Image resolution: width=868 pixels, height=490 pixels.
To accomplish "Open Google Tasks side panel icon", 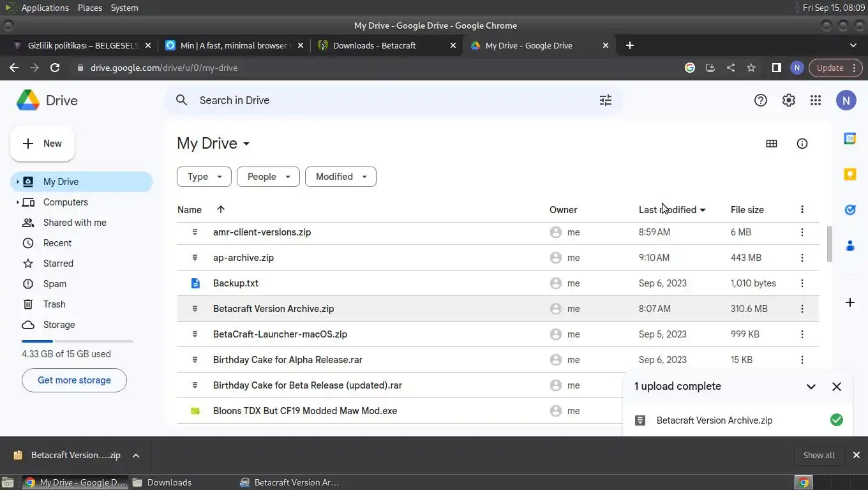I will coord(849,210).
